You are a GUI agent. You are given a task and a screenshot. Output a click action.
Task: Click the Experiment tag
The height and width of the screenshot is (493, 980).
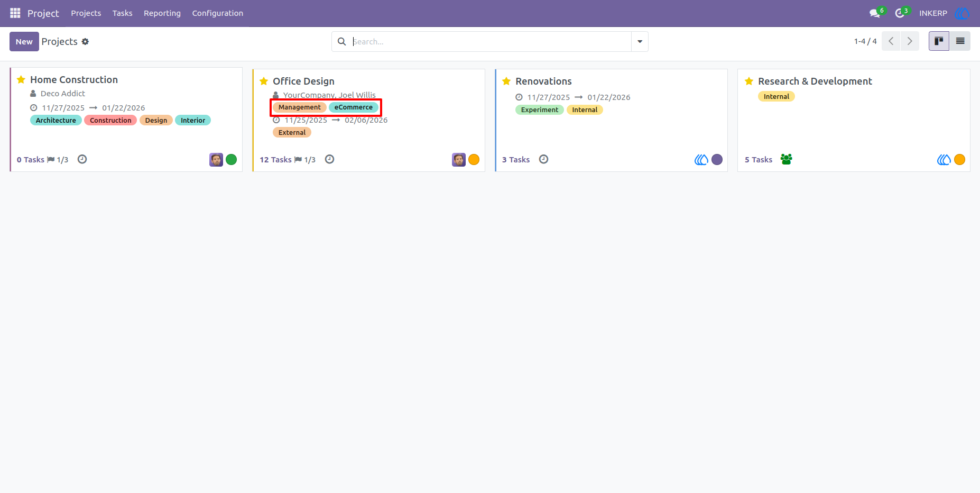pos(540,110)
